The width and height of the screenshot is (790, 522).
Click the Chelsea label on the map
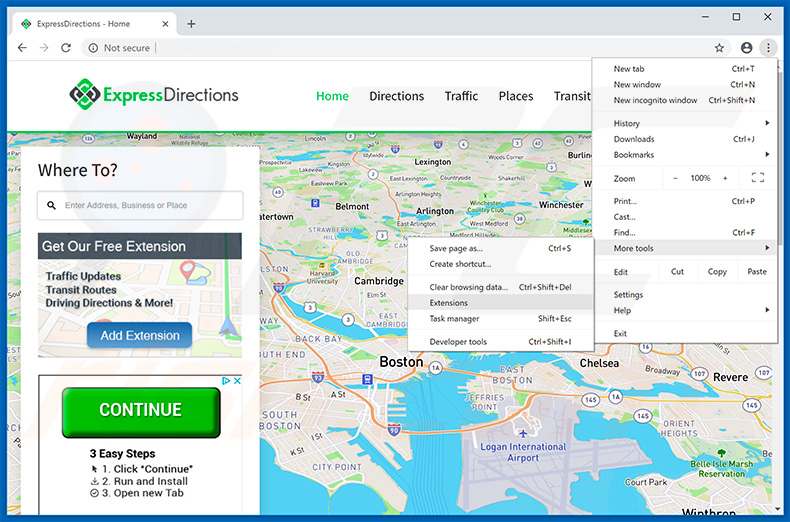click(599, 363)
